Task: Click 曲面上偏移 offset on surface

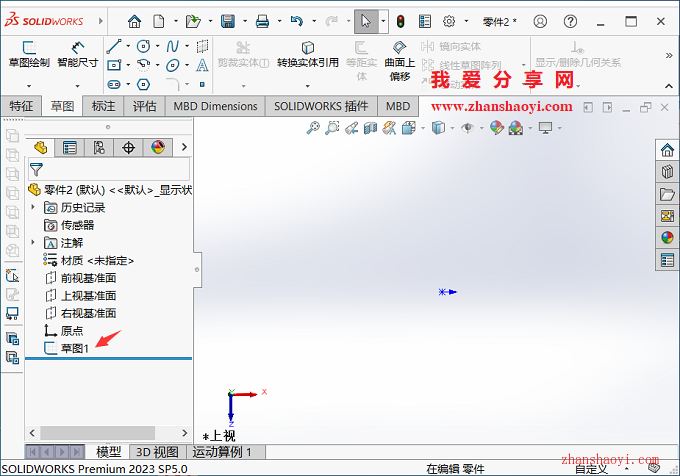Action: point(399,61)
